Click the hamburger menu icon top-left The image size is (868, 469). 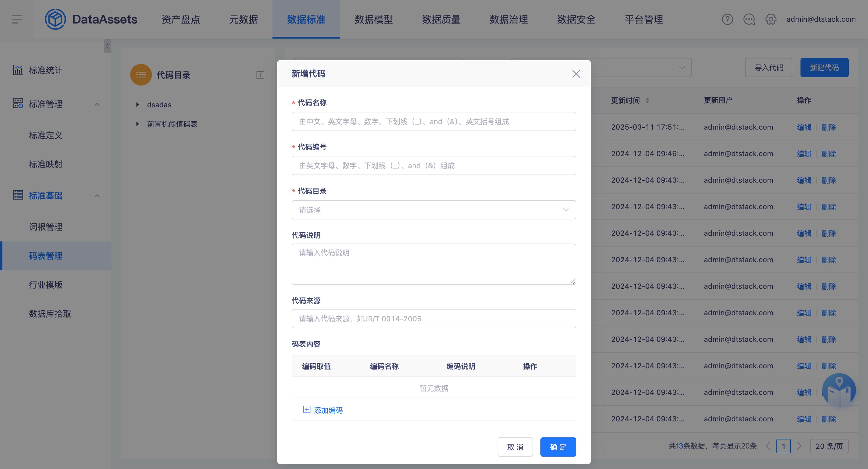(17, 19)
